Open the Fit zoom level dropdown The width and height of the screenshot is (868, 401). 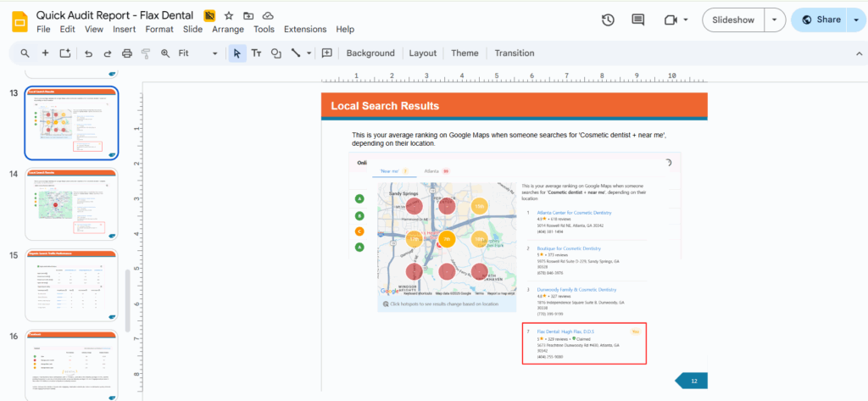tap(198, 53)
